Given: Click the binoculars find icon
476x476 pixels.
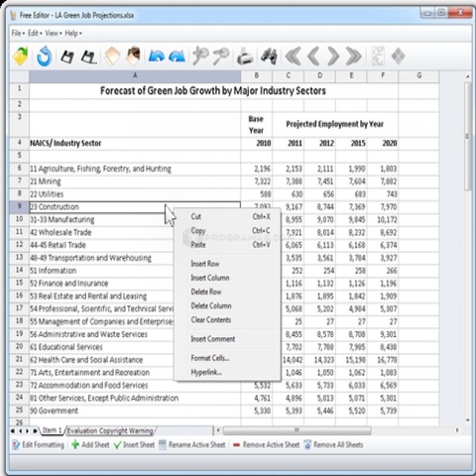Looking at the screenshot, I should (269, 57).
